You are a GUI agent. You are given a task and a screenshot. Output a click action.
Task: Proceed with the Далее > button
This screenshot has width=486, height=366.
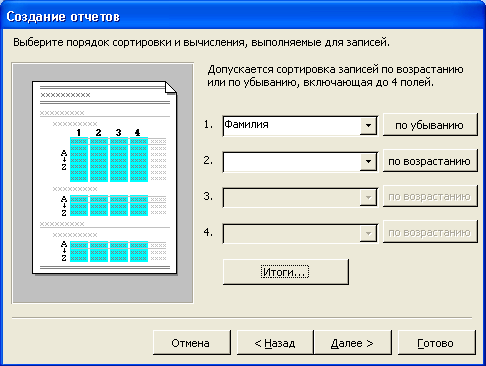[x=352, y=343]
